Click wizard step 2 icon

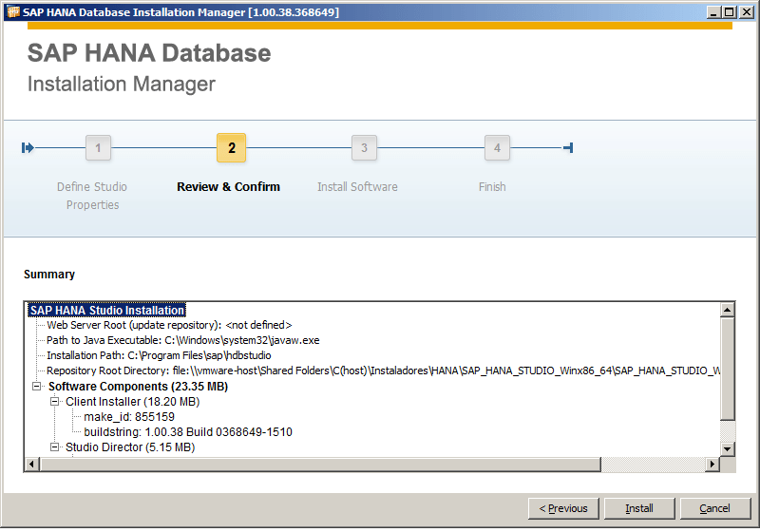[232, 148]
